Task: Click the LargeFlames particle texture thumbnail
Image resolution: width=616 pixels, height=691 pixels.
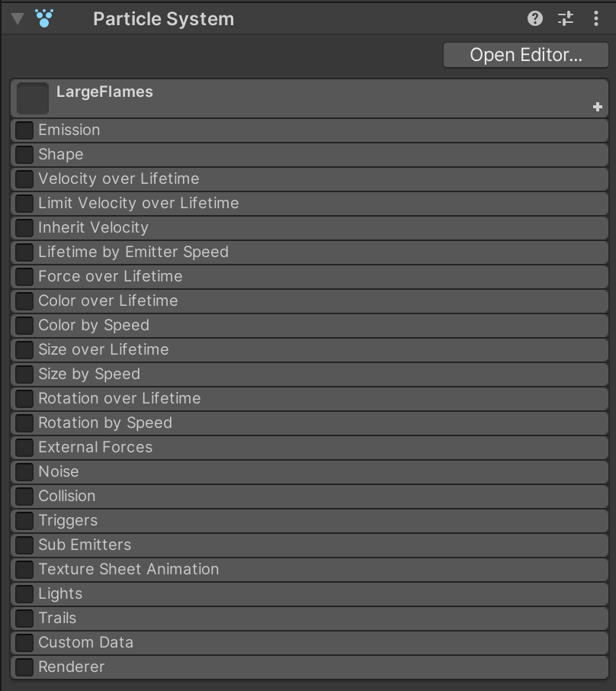Action: pyautogui.click(x=33, y=98)
